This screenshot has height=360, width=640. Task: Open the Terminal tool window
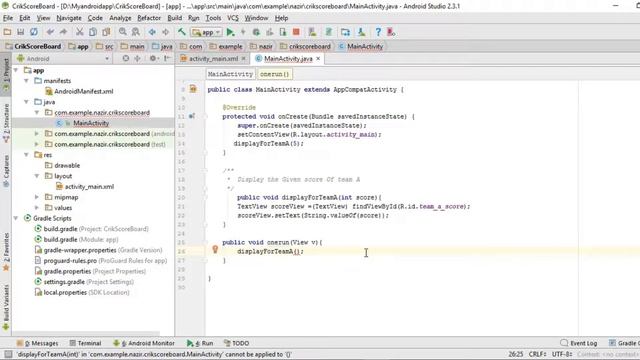pos(85,343)
